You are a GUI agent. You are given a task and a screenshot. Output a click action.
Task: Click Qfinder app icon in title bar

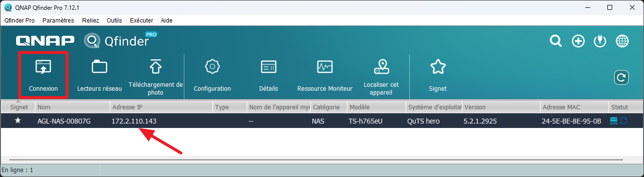pyautogui.click(x=8, y=7)
